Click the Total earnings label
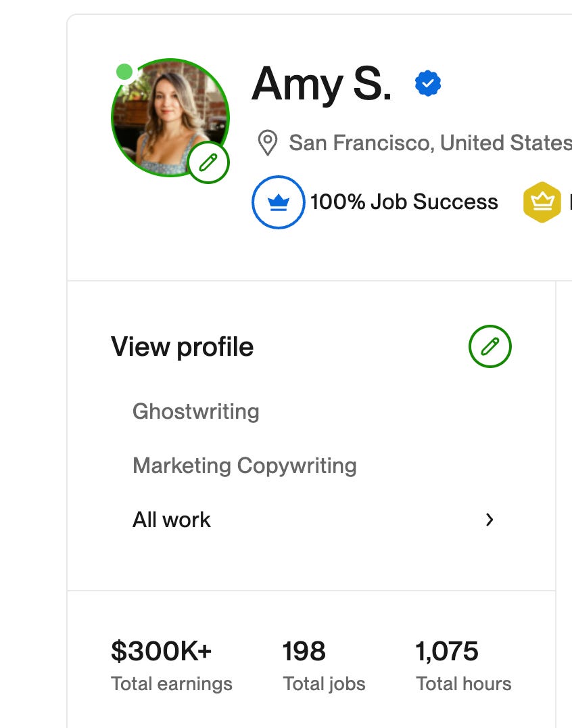The height and width of the screenshot is (728, 572). pyautogui.click(x=171, y=683)
